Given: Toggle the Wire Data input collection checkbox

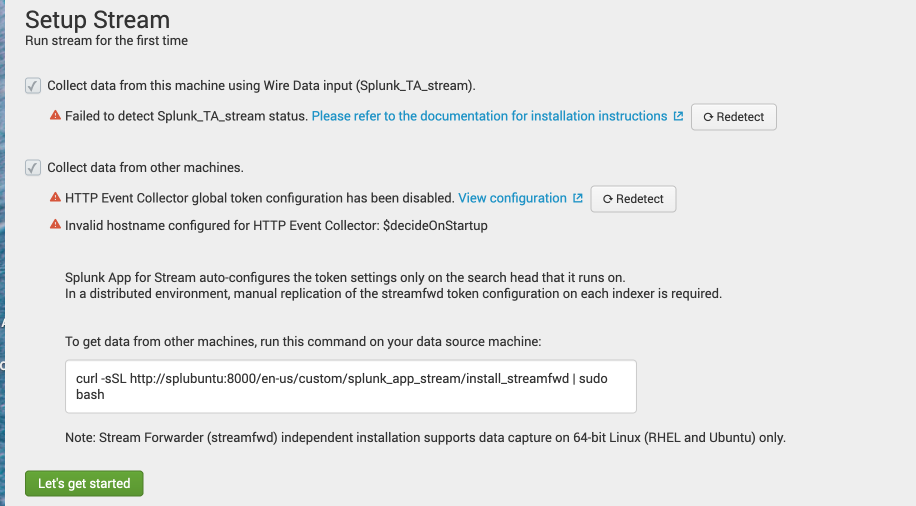Looking at the screenshot, I should tap(33, 86).
